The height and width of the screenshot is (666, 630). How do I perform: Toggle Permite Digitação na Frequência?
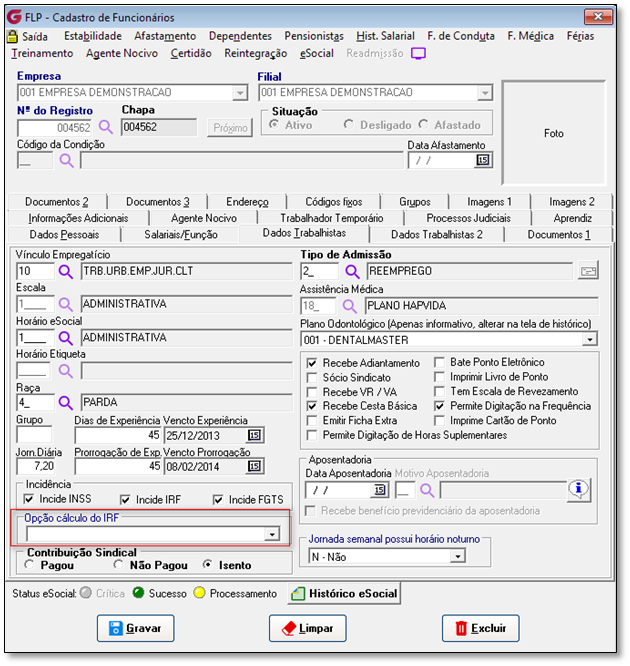pos(439,406)
